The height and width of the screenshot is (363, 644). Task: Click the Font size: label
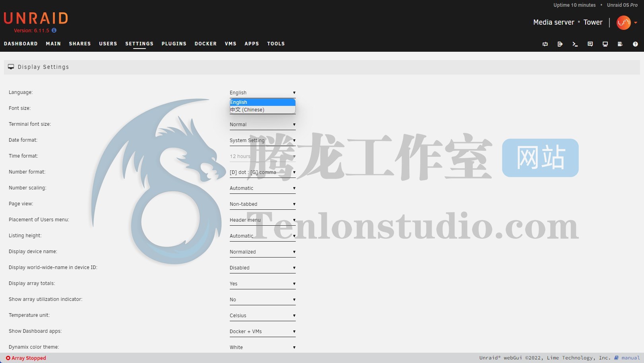(19, 108)
